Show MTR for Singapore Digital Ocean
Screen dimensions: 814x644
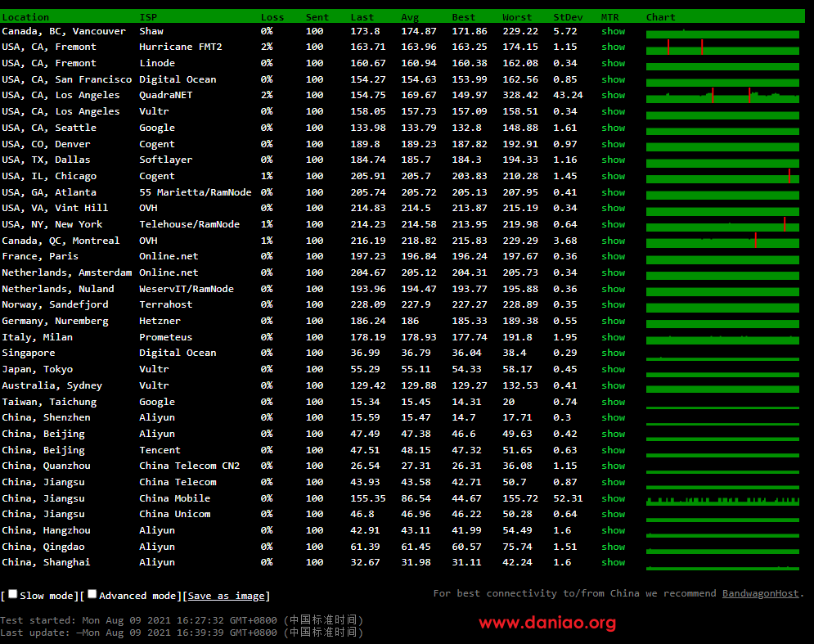(x=613, y=353)
